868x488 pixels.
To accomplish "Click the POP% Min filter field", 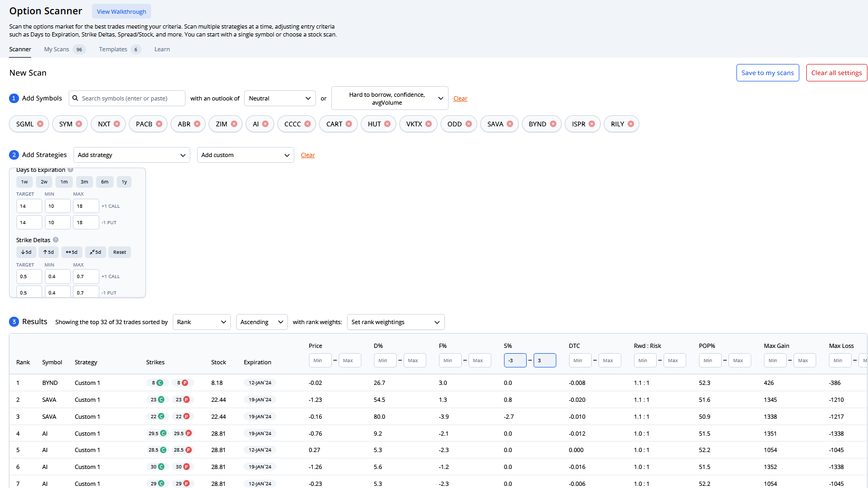I will pos(710,361).
